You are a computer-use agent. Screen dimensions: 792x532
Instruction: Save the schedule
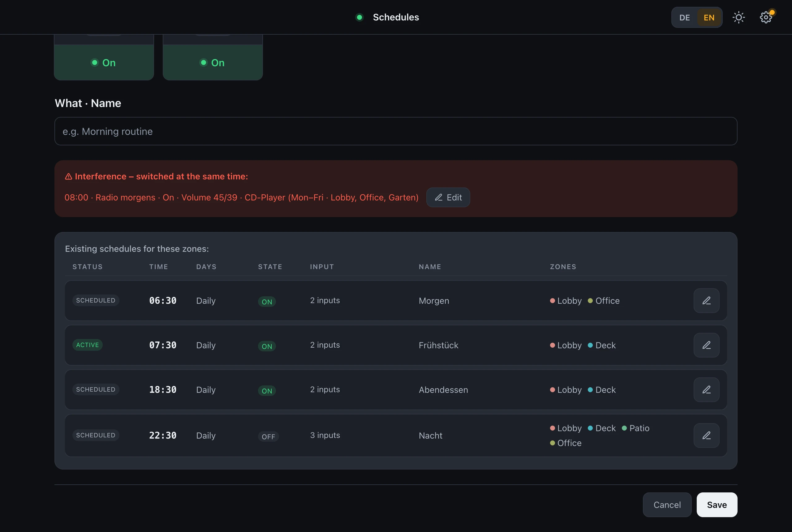[x=717, y=505]
